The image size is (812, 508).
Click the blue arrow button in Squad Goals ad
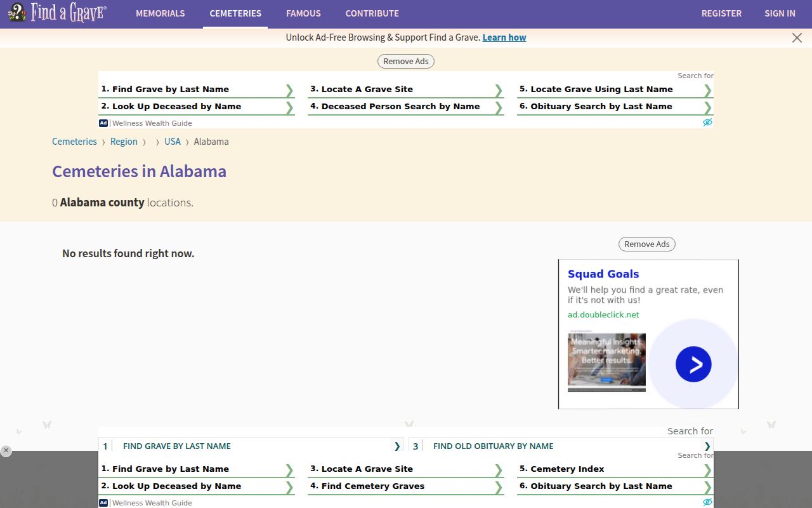(693, 364)
